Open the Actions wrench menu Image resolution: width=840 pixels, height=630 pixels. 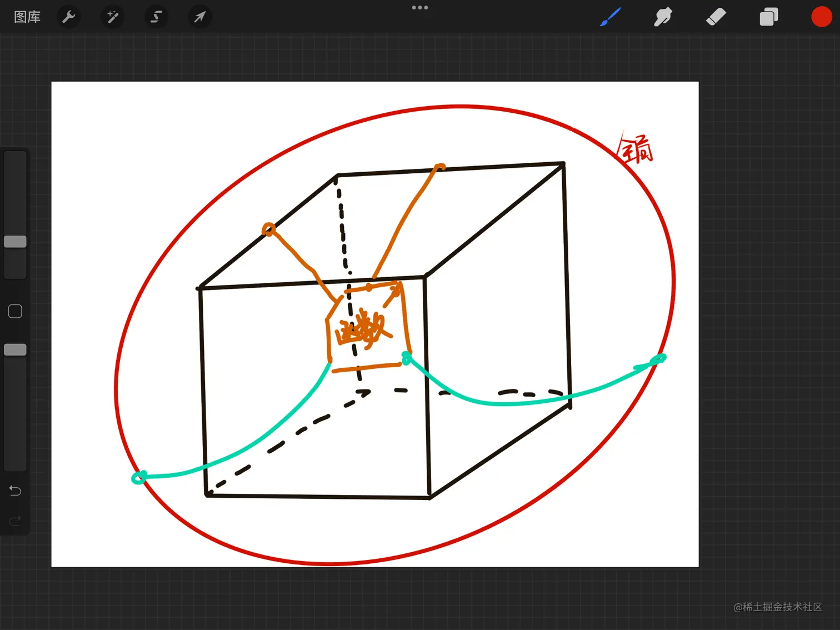(69, 17)
